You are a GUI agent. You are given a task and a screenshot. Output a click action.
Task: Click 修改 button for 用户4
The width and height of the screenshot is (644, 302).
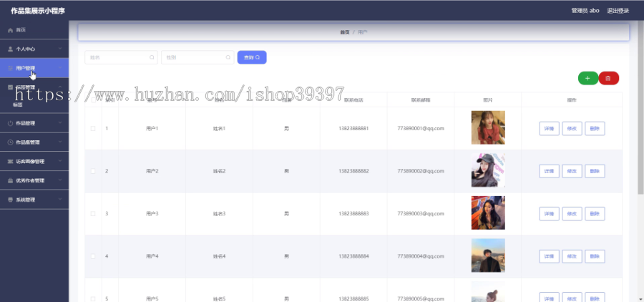tap(572, 256)
